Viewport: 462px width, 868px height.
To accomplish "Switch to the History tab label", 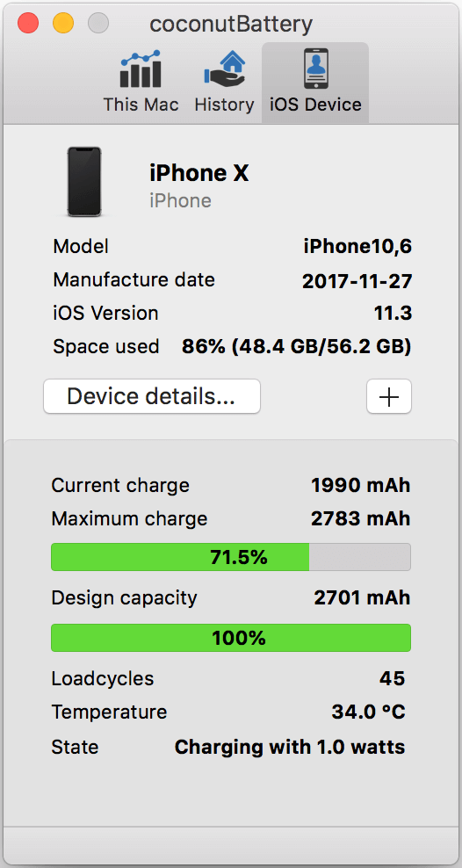I will [224, 105].
